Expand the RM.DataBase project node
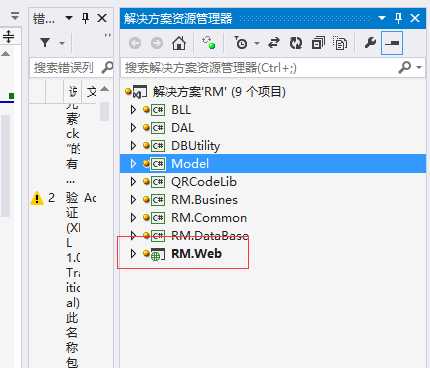Screen dimensions: 430x368 (133, 236)
